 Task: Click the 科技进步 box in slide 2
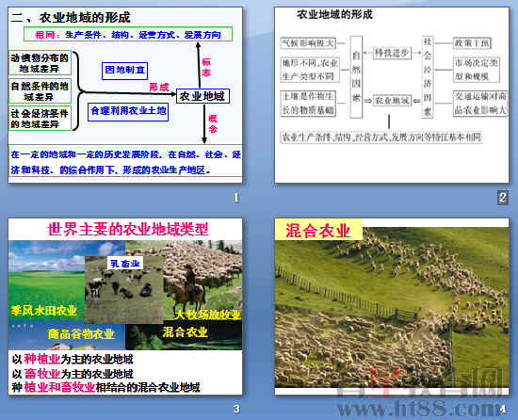pyautogui.click(x=392, y=53)
